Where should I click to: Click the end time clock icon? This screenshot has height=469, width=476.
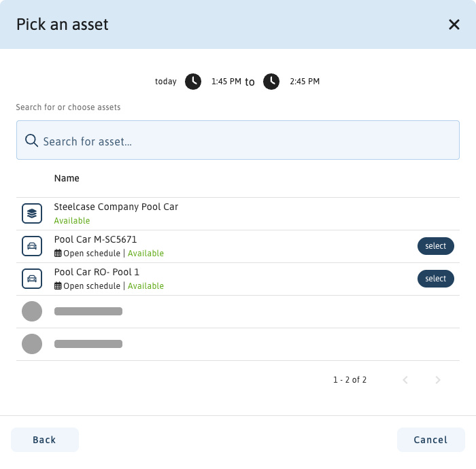(271, 82)
